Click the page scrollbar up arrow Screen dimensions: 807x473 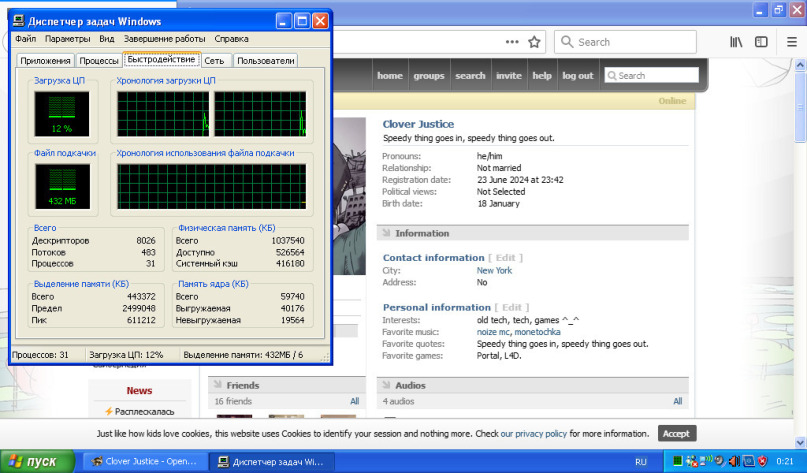point(800,66)
